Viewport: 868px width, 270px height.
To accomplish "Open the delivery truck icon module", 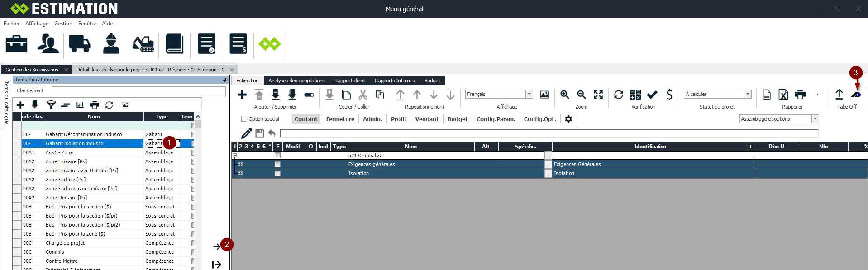I will coord(79,44).
